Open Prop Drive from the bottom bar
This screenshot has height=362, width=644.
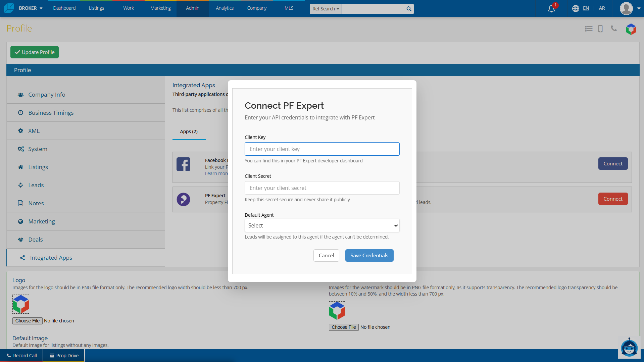click(64, 356)
